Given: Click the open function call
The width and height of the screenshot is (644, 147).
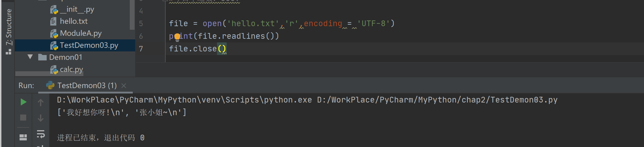Looking at the screenshot, I should point(212,23).
